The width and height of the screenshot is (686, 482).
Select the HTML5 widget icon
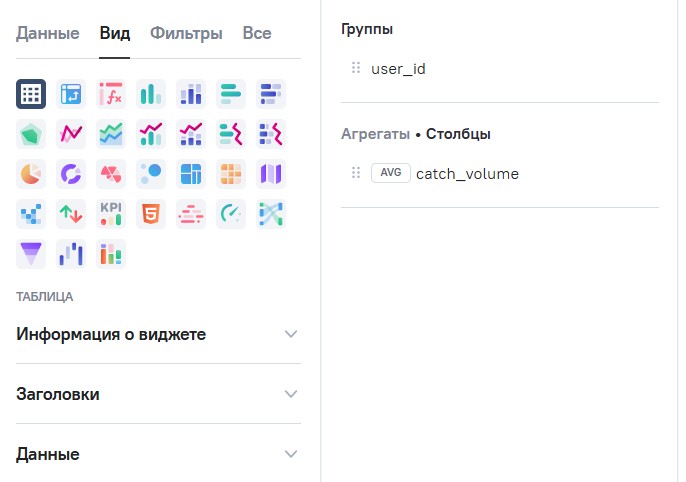[x=151, y=214]
